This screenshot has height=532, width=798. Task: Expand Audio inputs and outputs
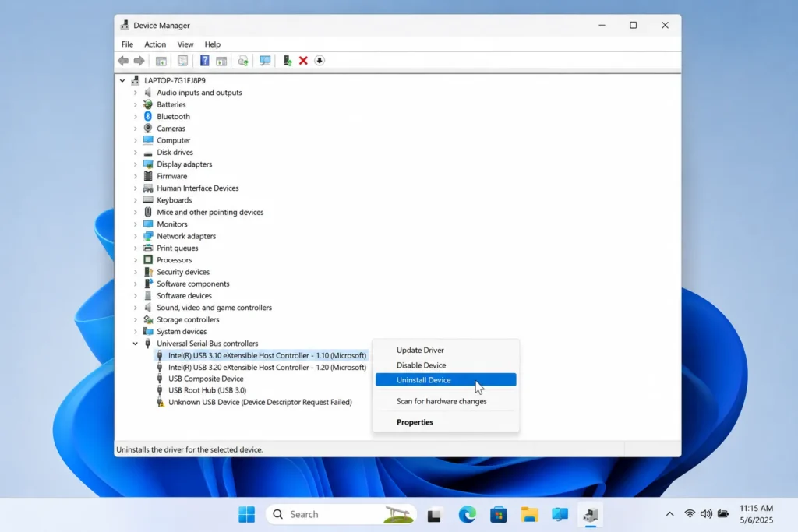tap(136, 93)
